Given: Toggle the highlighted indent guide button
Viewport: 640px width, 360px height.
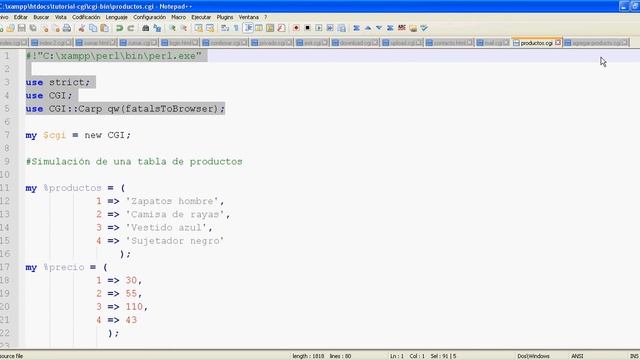Looking at the screenshot, I should [248, 28].
